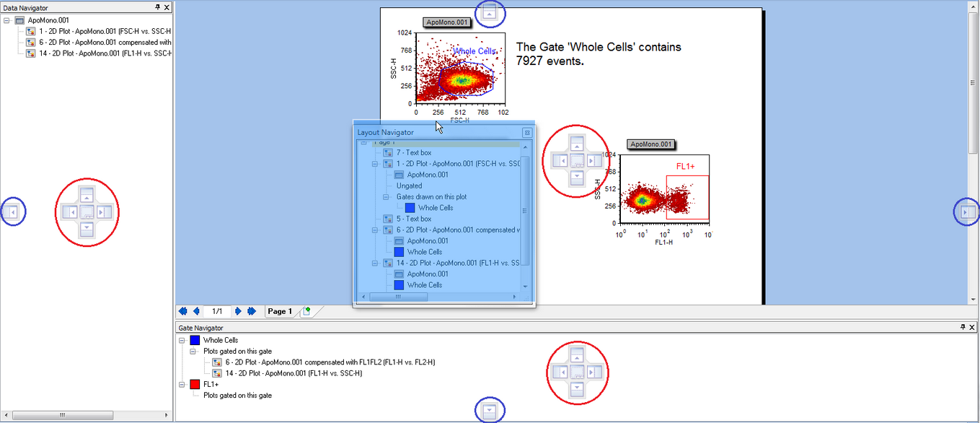Collapse the FL1+ gate node
The height and width of the screenshot is (423, 980).
[x=182, y=384]
